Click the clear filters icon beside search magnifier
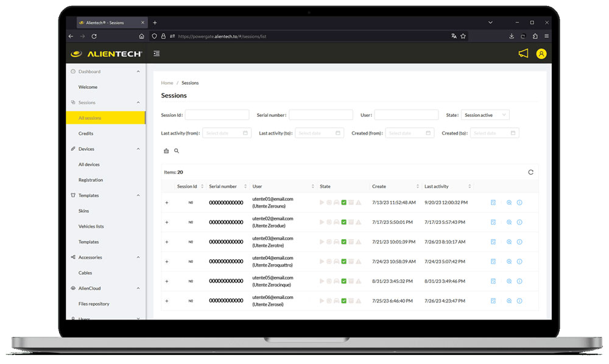This screenshot has height=364, width=609. click(166, 151)
